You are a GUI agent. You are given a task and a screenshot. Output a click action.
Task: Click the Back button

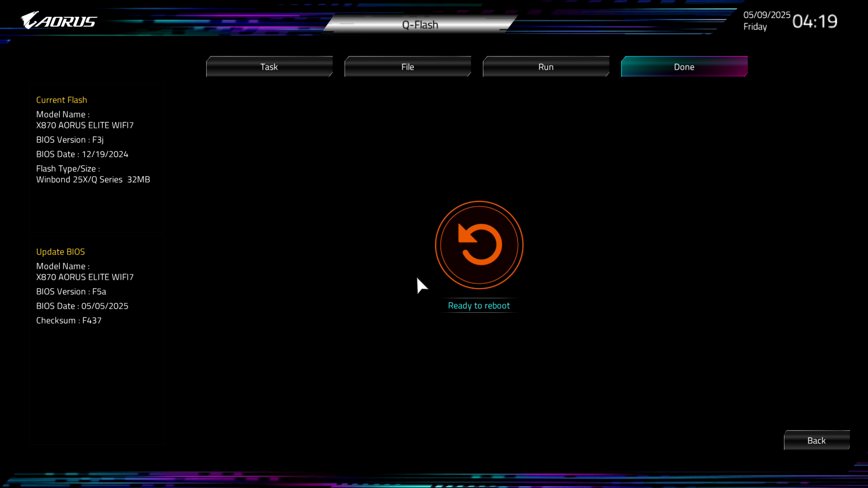[817, 441]
